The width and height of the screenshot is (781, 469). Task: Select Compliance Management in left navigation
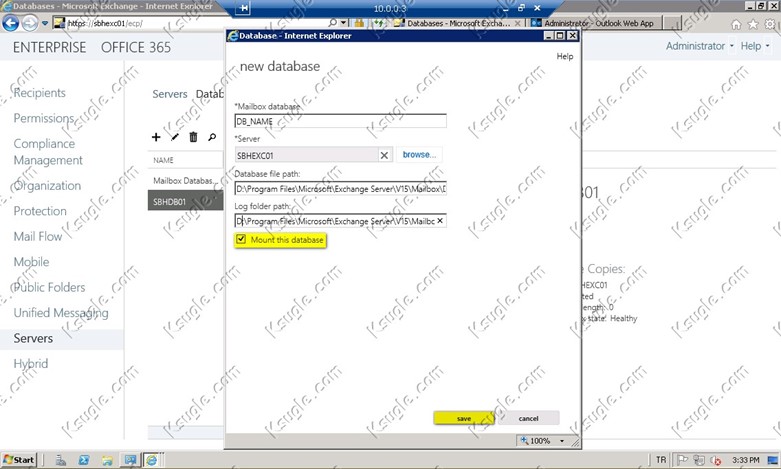coord(48,152)
